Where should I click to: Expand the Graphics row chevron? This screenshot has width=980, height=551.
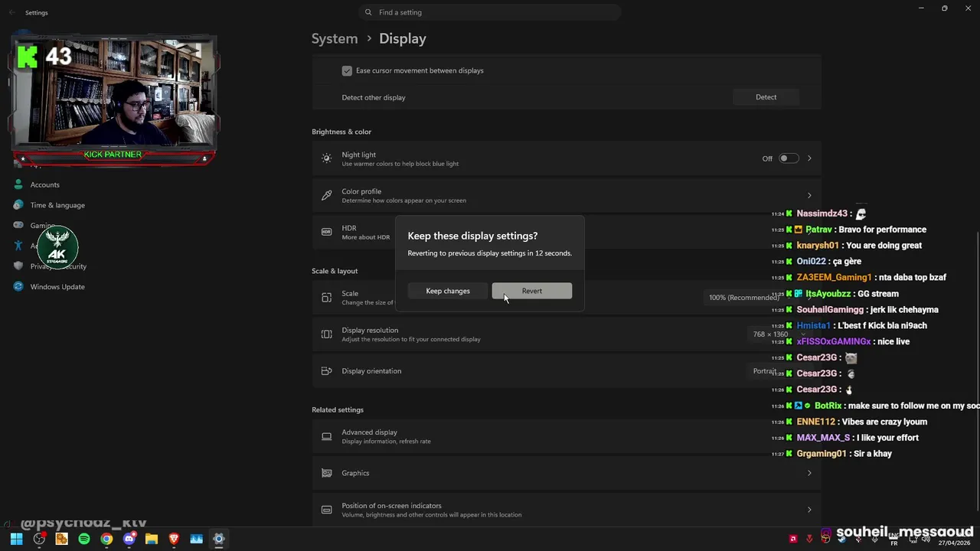coord(809,473)
